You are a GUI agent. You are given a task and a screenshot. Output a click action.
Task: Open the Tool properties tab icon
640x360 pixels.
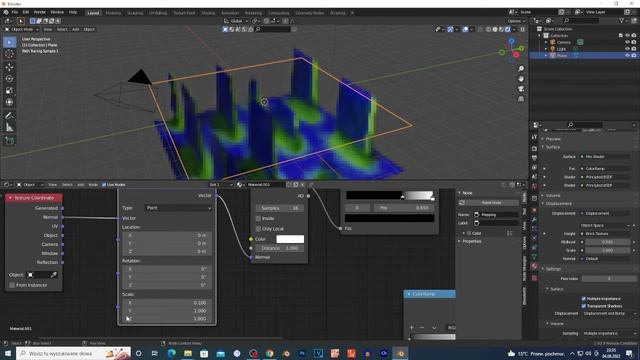click(534, 137)
